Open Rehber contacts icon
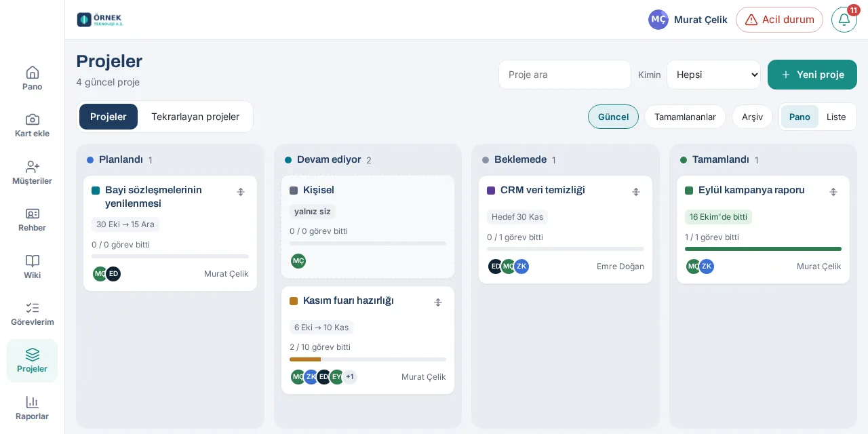 [x=32, y=214]
